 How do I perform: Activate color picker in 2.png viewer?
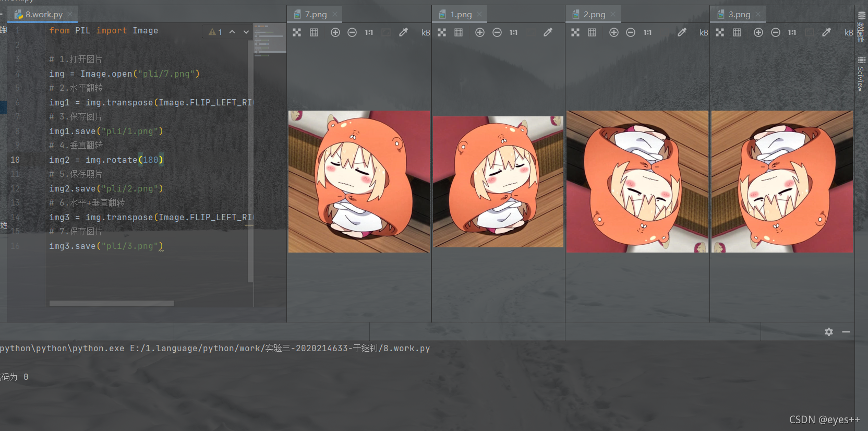pyautogui.click(x=682, y=32)
